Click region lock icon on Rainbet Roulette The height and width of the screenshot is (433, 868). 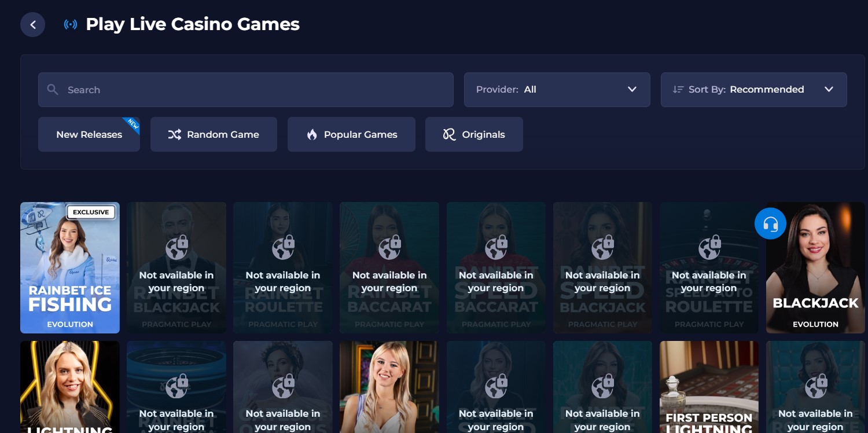click(x=283, y=248)
